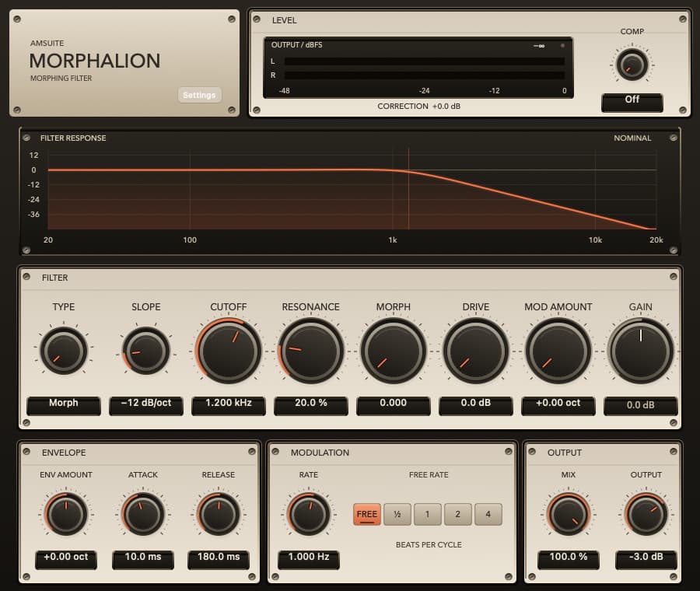Click the SLOPE knob
Screen dimensions: 700x591
click(x=146, y=351)
